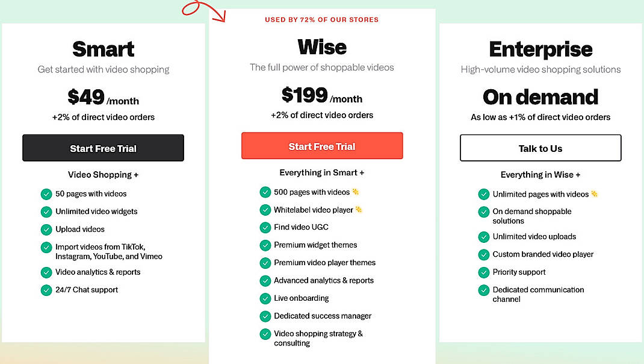
Task: Click the sparkle after Unlimited pages with videos
Action: 594,194
